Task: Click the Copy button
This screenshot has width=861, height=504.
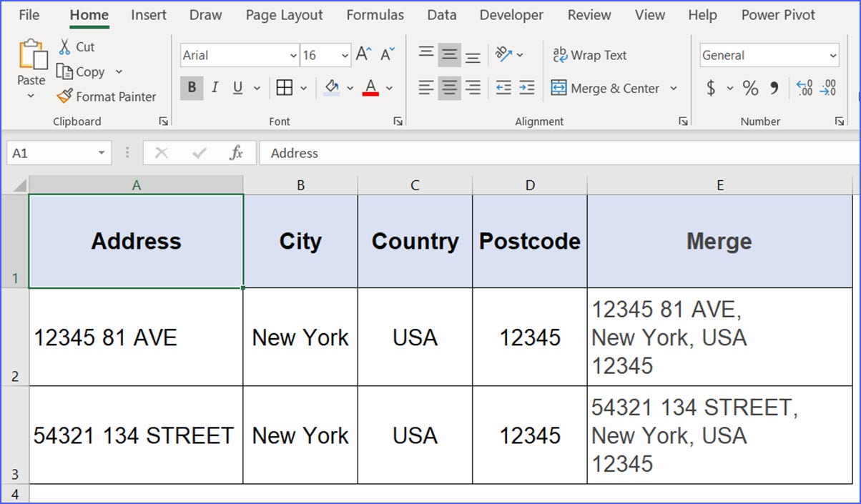Action: pos(82,71)
